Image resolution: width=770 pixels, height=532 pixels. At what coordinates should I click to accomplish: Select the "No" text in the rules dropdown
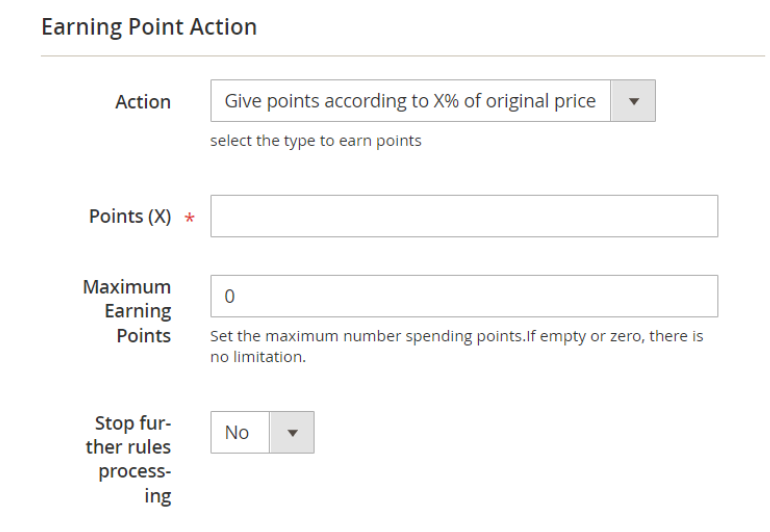[x=237, y=433]
